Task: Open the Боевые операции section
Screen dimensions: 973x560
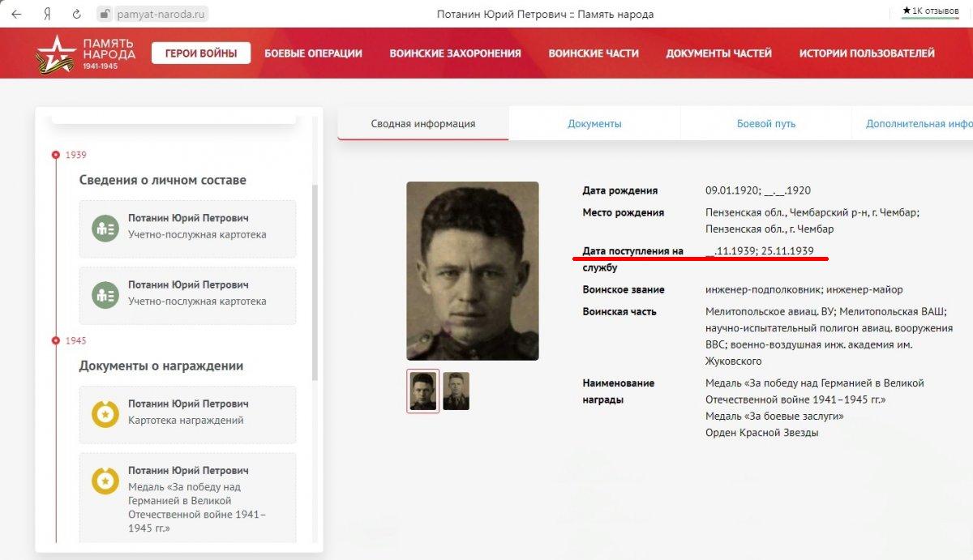Action: (x=313, y=53)
